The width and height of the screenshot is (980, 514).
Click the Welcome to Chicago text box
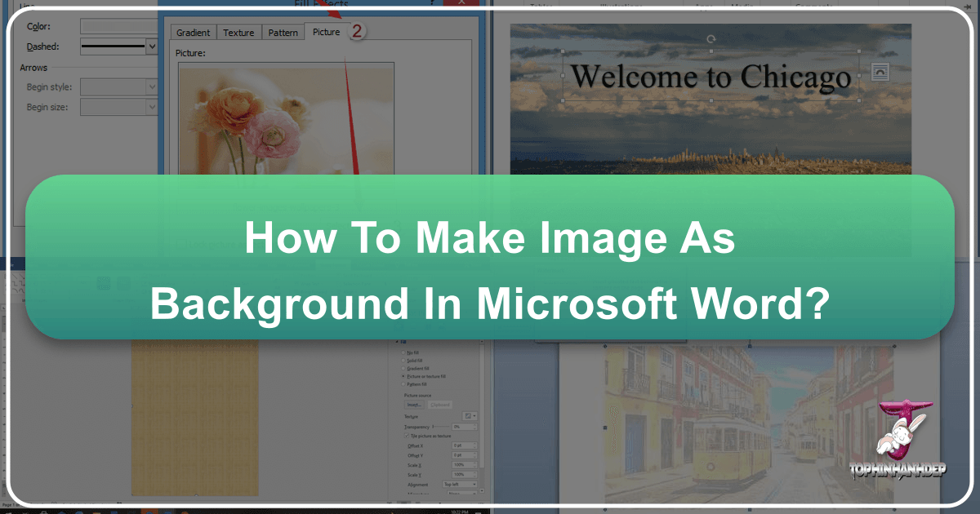(x=710, y=78)
